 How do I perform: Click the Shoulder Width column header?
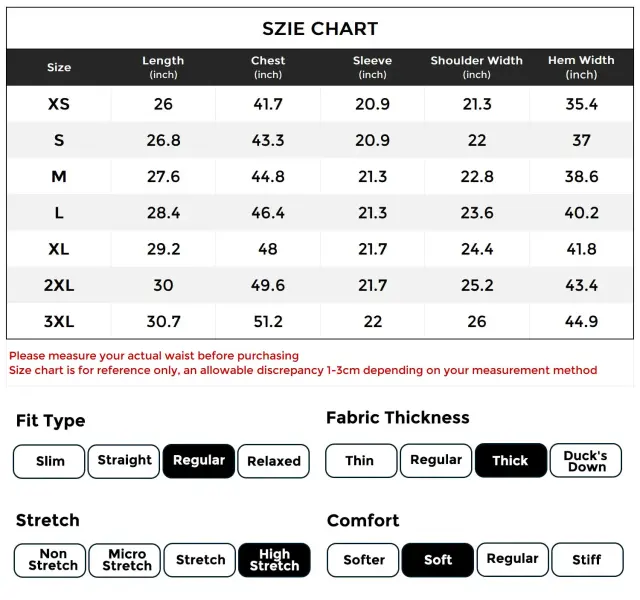477,67
